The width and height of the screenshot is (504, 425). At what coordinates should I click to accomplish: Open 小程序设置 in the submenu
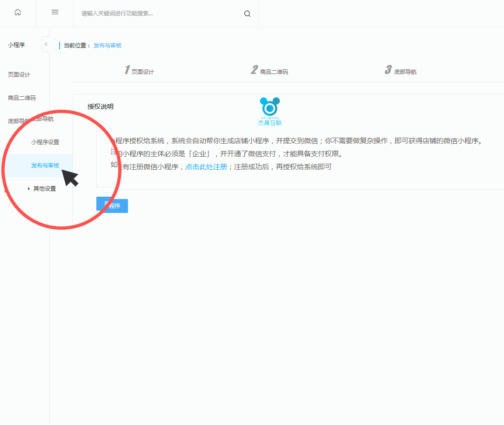[45, 142]
